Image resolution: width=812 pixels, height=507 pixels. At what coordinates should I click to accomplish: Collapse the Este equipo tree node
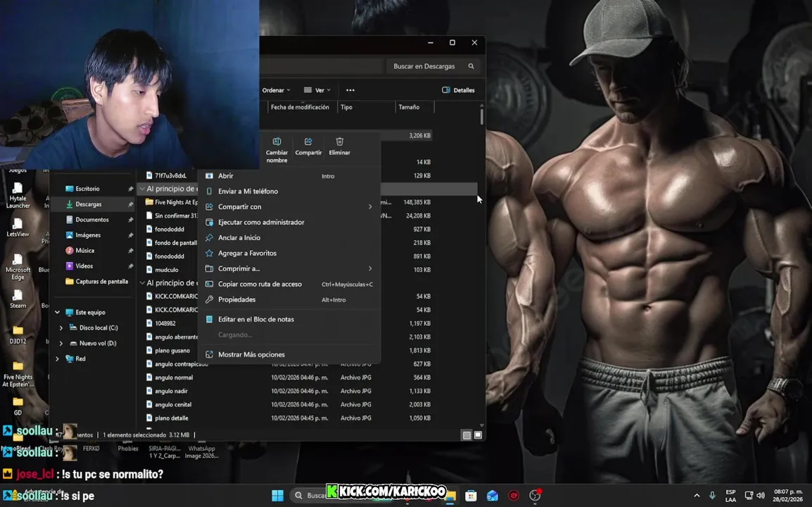[58, 313]
